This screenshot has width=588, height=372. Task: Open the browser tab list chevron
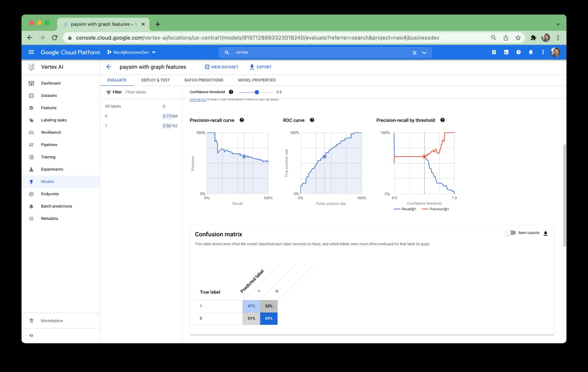(558, 24)
